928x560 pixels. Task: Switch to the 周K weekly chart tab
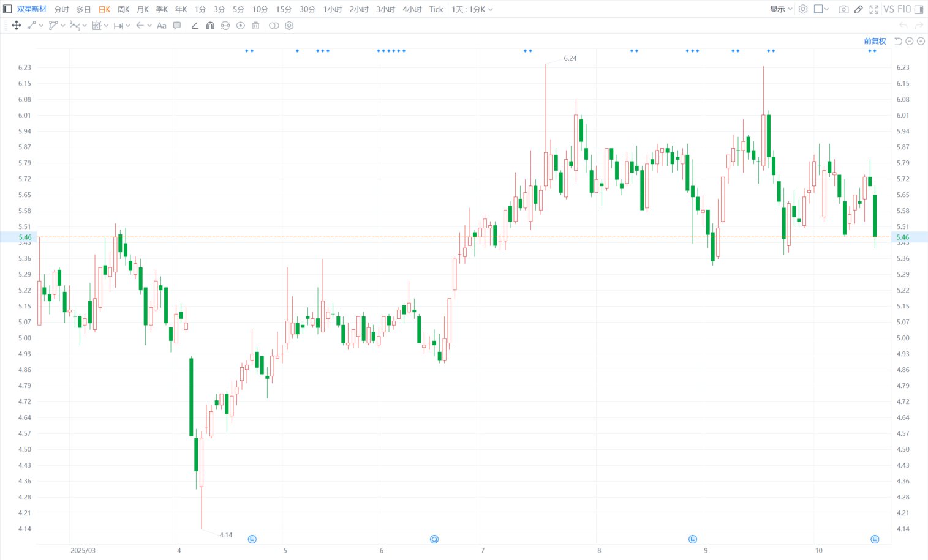point(123,9)
